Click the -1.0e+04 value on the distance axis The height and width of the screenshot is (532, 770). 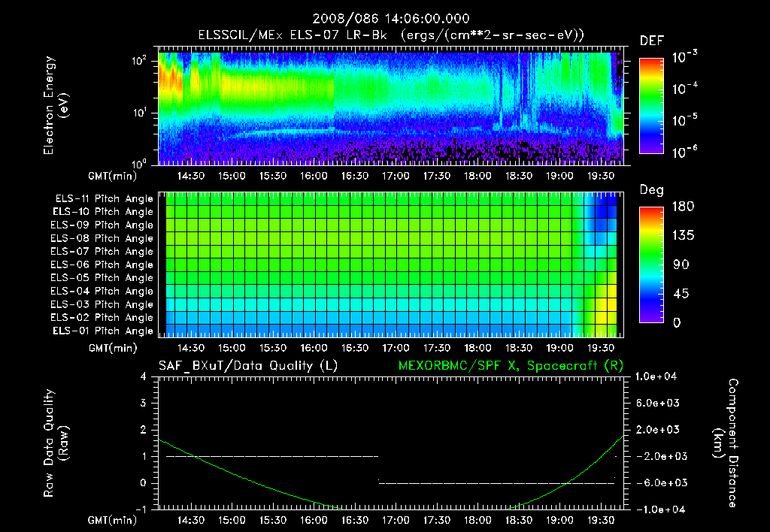(659, 509)
